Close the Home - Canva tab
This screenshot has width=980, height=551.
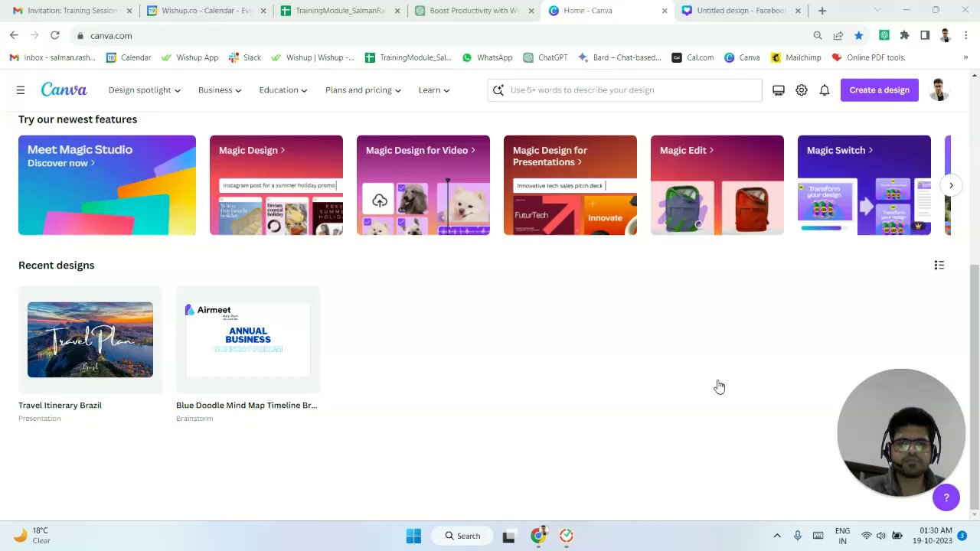tap(665, 11)
